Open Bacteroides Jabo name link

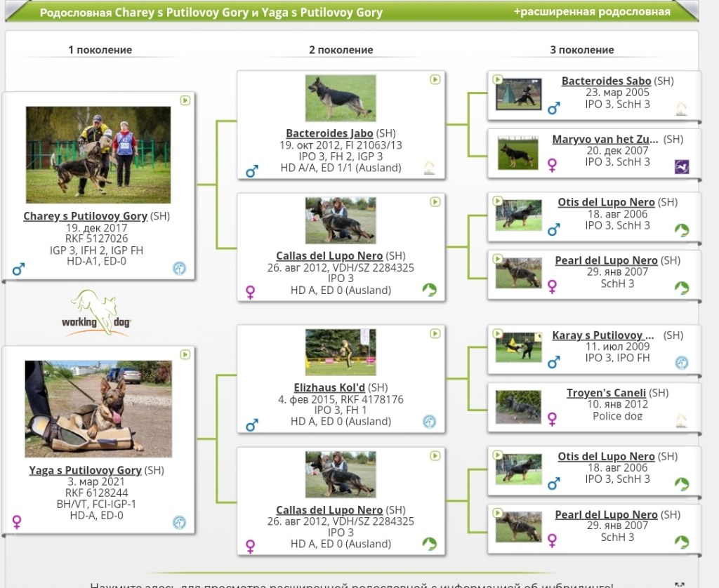[329, 133]
